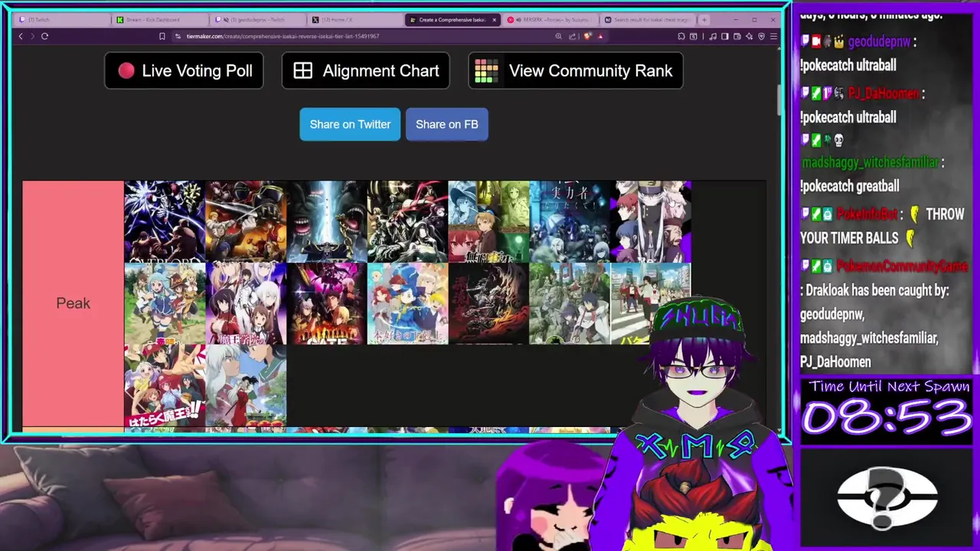Screen dimensions: 980x551
Task: Click chat username PJ_DaHoomen
Action: pyautogui.click(x=884, y=93)
